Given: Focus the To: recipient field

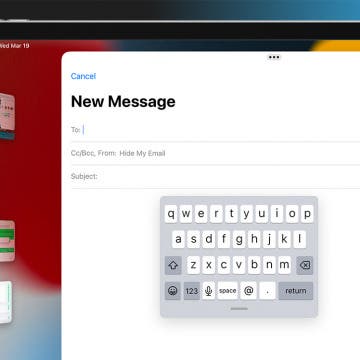Looking at the screenshot, I should coord(215,130).
